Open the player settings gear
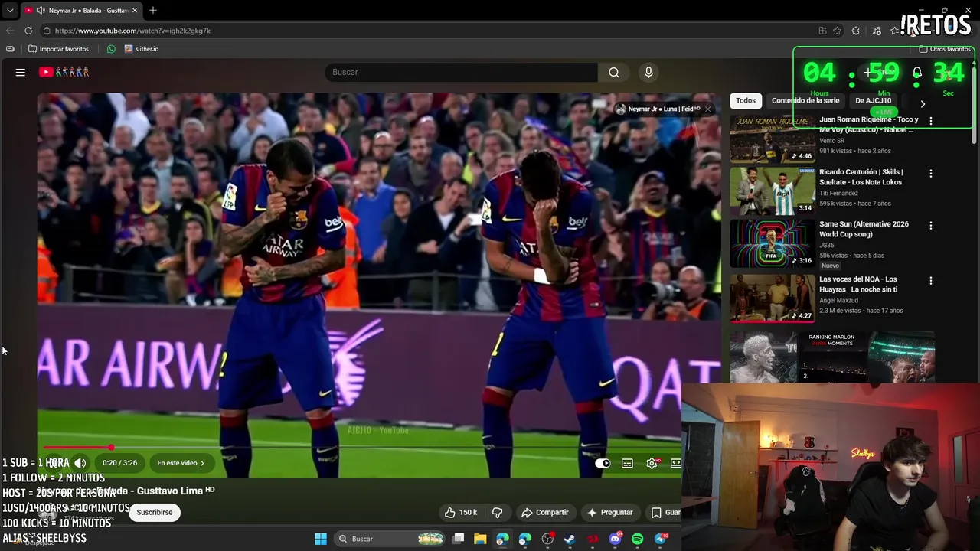980x551 pixels. [652, 463]
